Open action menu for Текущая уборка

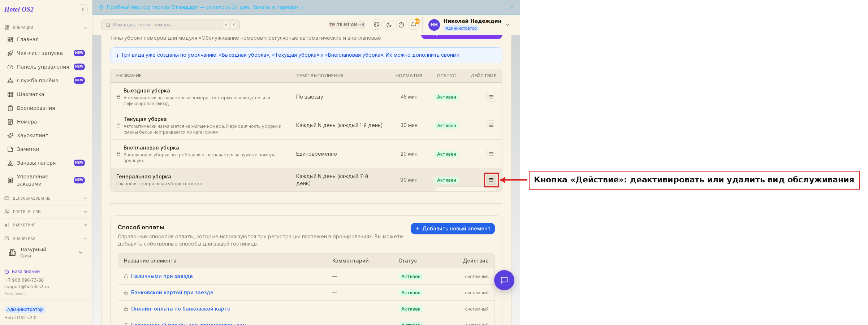pyautogui.click(x=491, y=125)
